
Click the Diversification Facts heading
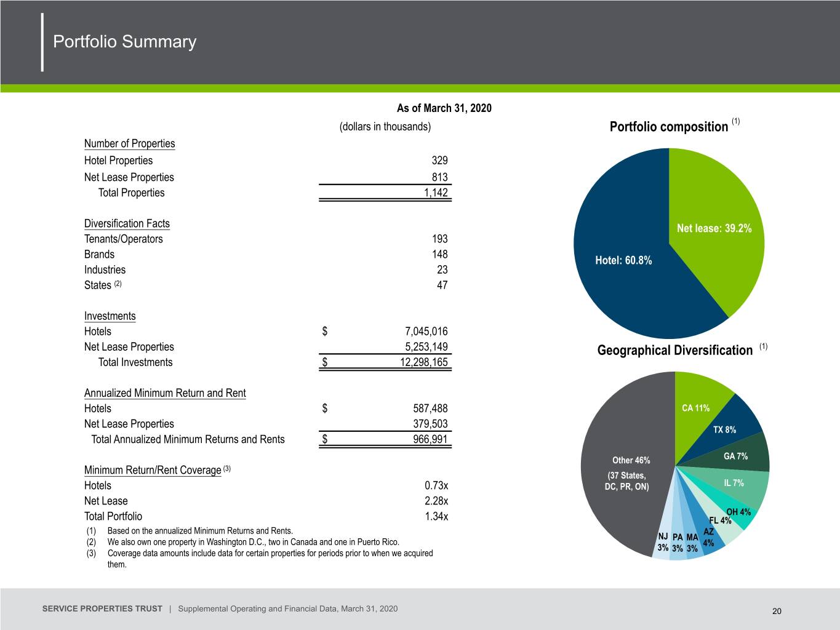(x=127, y=223)
